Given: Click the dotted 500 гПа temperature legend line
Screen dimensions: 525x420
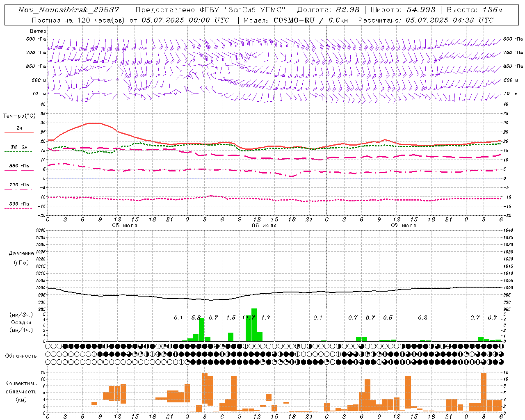Looking at the screenshot, I should (18, 208).
